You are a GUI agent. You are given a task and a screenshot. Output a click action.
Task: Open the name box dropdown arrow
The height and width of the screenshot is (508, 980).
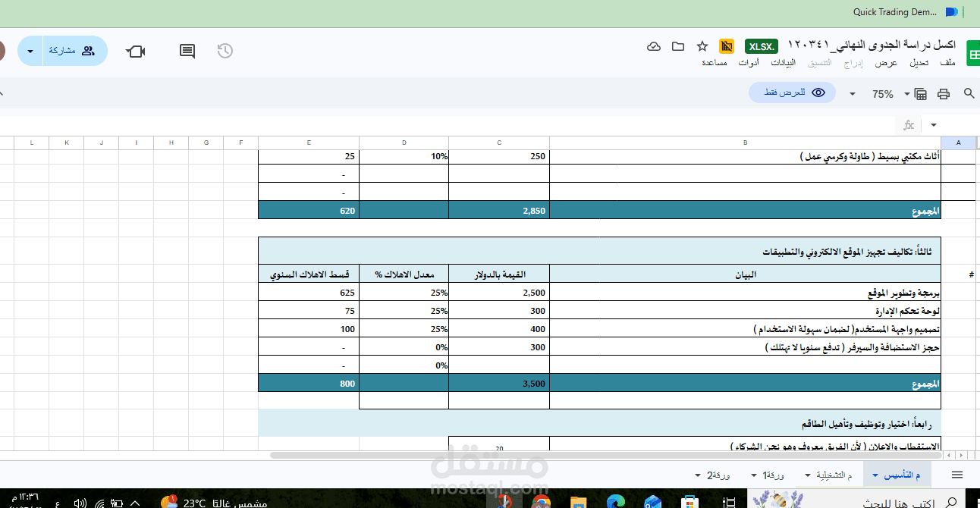(934, 125)
